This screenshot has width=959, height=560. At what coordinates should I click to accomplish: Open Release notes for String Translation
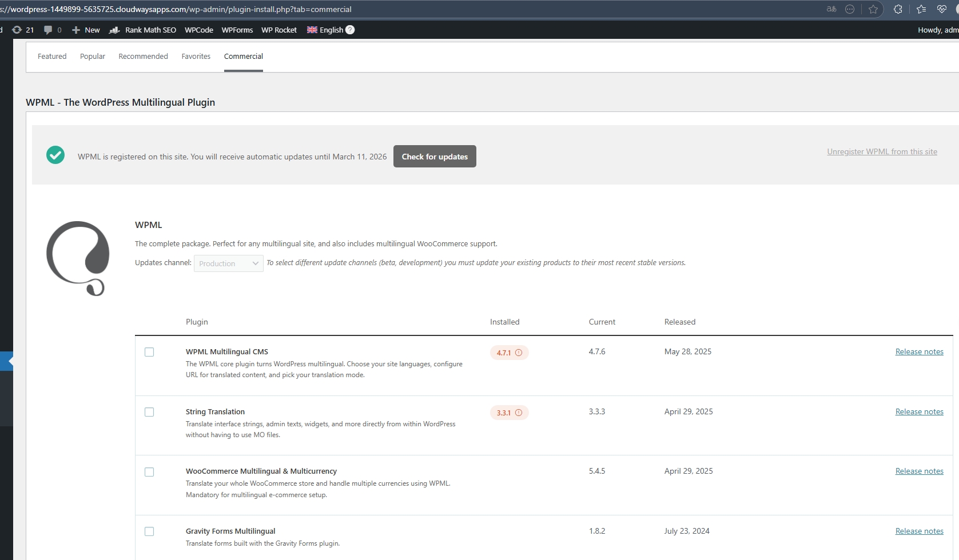point(920,411)
